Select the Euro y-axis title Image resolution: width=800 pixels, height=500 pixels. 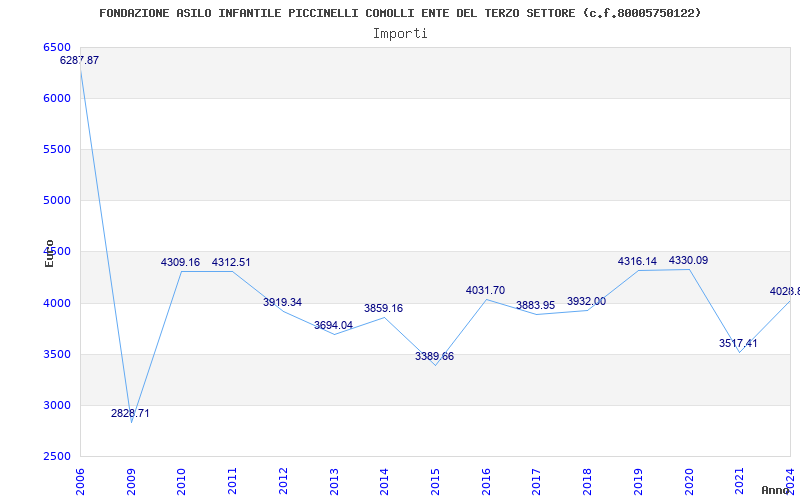click(49, 253)
